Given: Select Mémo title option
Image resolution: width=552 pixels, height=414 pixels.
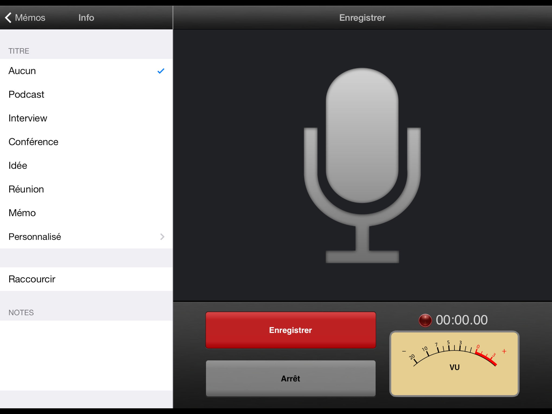Looking at the screenshot, I should point(86,213).
